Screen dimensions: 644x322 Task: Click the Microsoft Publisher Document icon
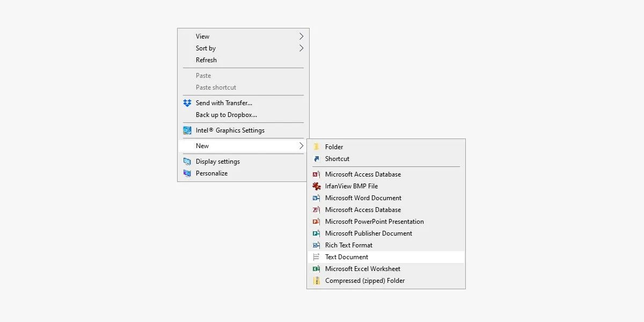(316, 233)
